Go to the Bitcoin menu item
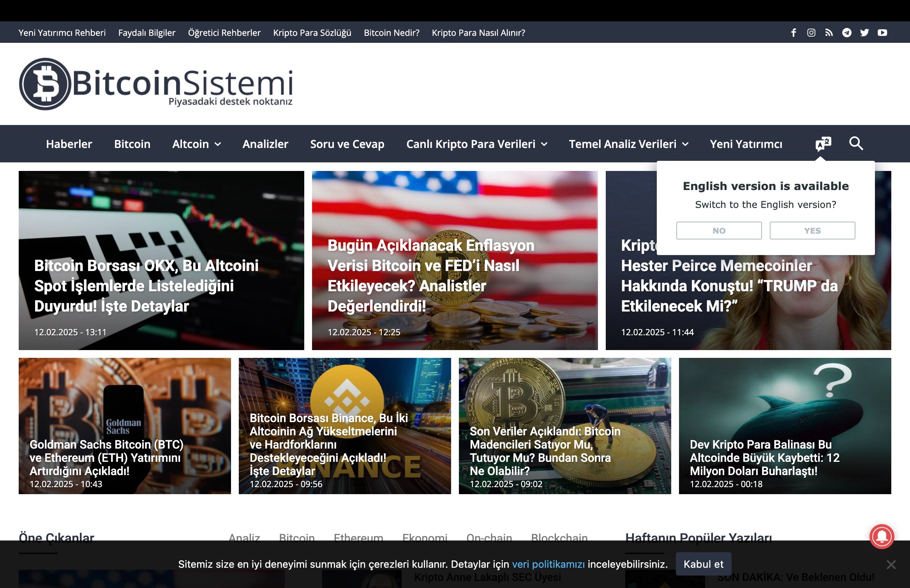910x588 pixels. click(x=132, y=144)
